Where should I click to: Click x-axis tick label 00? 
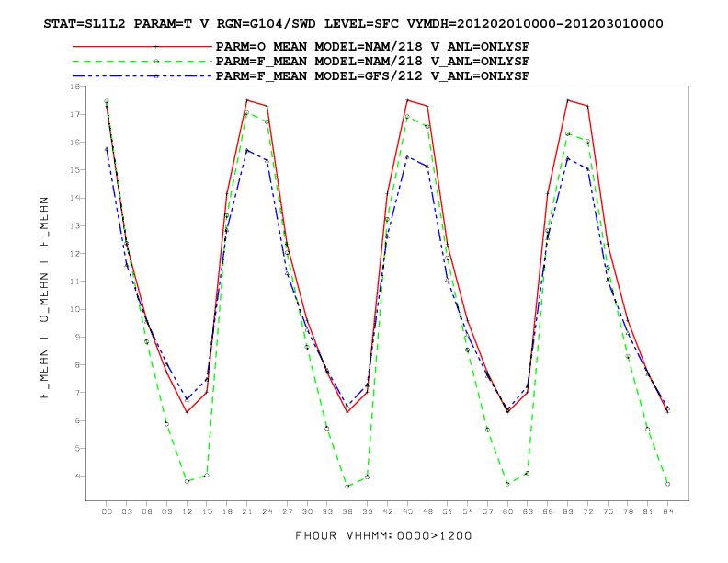[107, 511]
